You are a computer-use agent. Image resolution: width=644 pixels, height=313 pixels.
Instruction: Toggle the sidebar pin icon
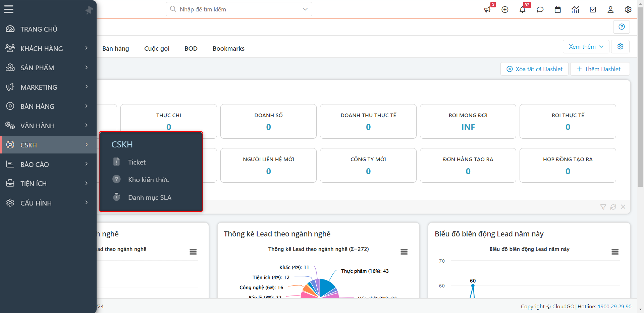pos(89,10)
